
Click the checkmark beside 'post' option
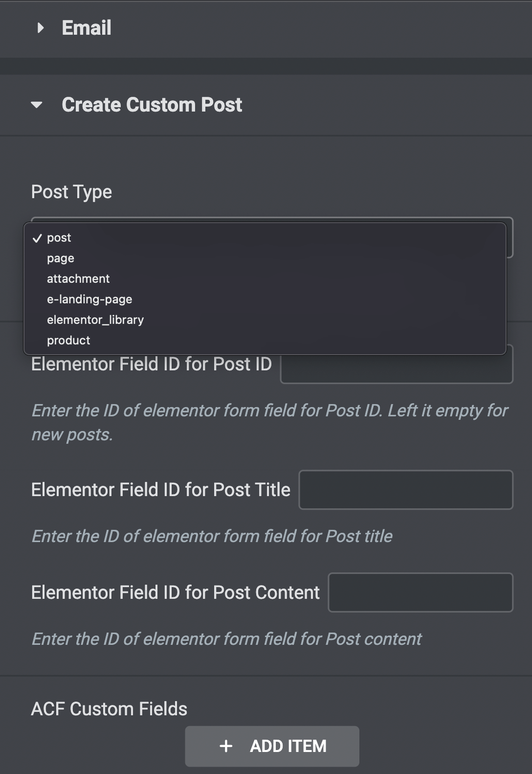pyautogui.click(x=37, y=238)
